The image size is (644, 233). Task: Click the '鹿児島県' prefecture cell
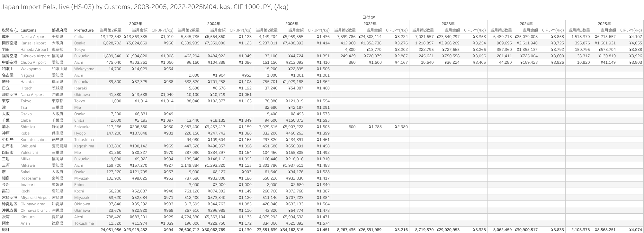[x=59, y=146]
